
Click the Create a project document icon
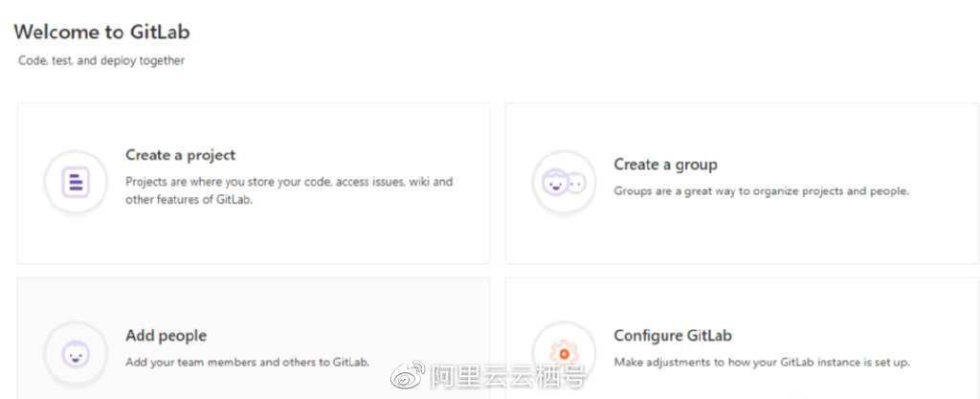tap(76, 183)
